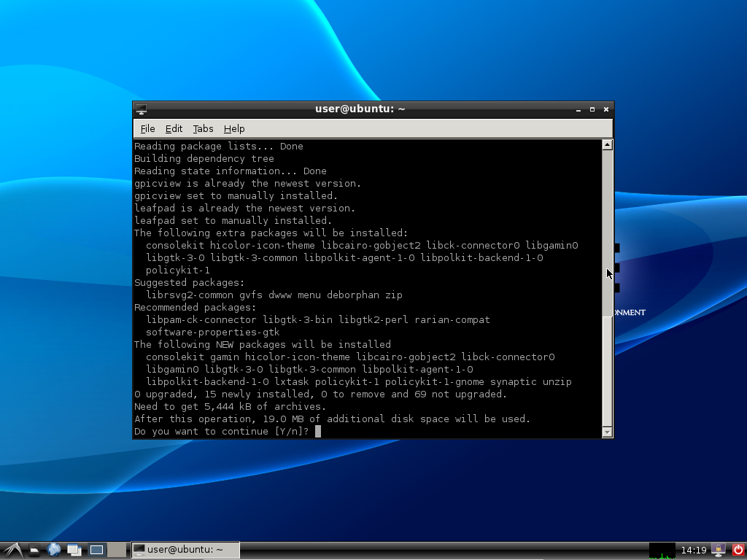Image resolution: width=747 pixels, height=560 pixels.
Task: Click the clock showing 14:19
Action: click(x=694, y=550)
